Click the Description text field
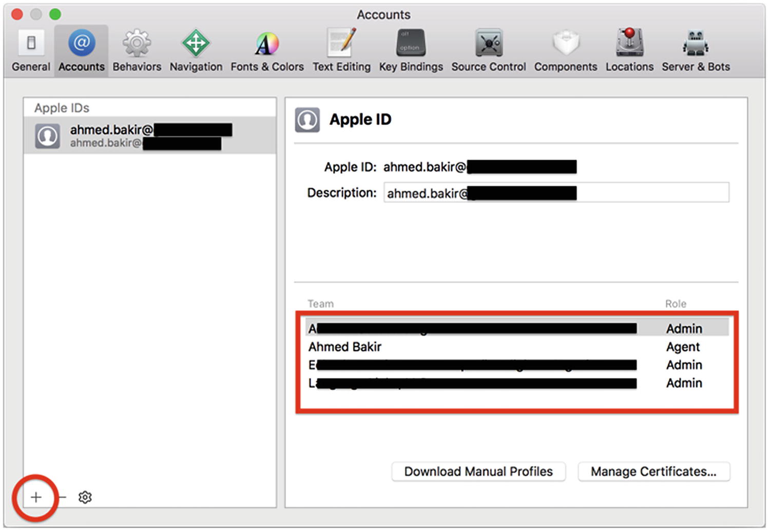 [556, 193]
